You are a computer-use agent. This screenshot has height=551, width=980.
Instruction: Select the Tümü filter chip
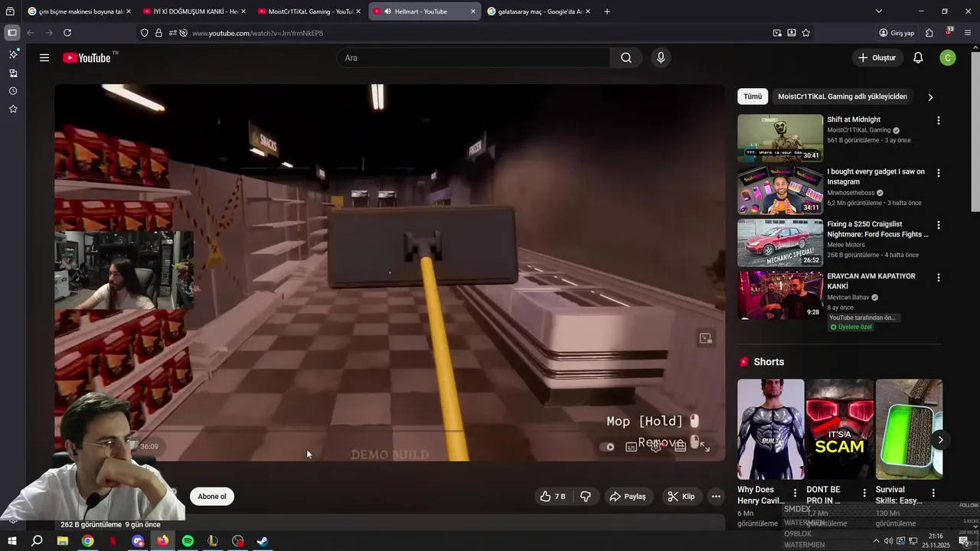753,96
